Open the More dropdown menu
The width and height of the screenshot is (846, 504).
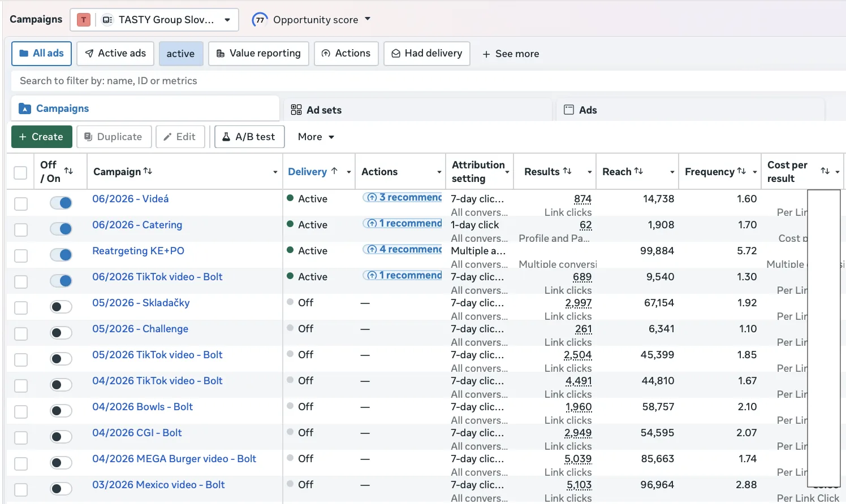coord(316,137)
